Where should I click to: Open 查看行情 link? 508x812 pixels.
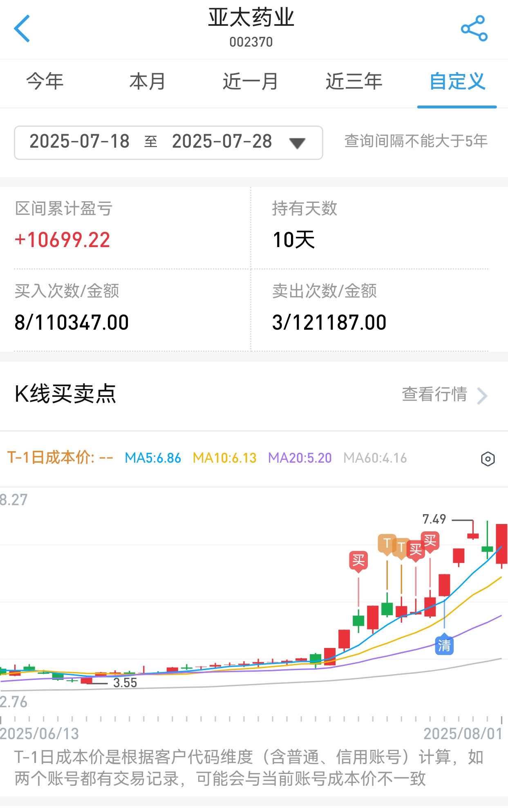pyautogui.click(x=434, y=394)
